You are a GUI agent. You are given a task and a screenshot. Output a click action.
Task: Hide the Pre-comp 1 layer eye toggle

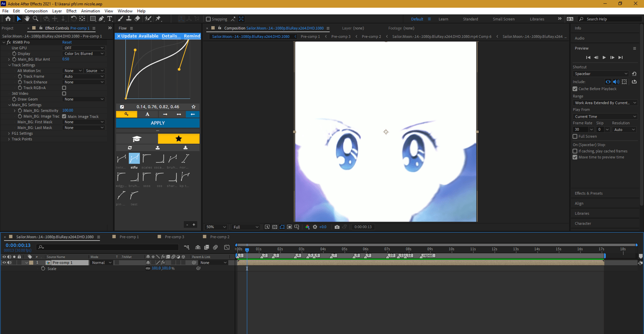tap(4, 262)
